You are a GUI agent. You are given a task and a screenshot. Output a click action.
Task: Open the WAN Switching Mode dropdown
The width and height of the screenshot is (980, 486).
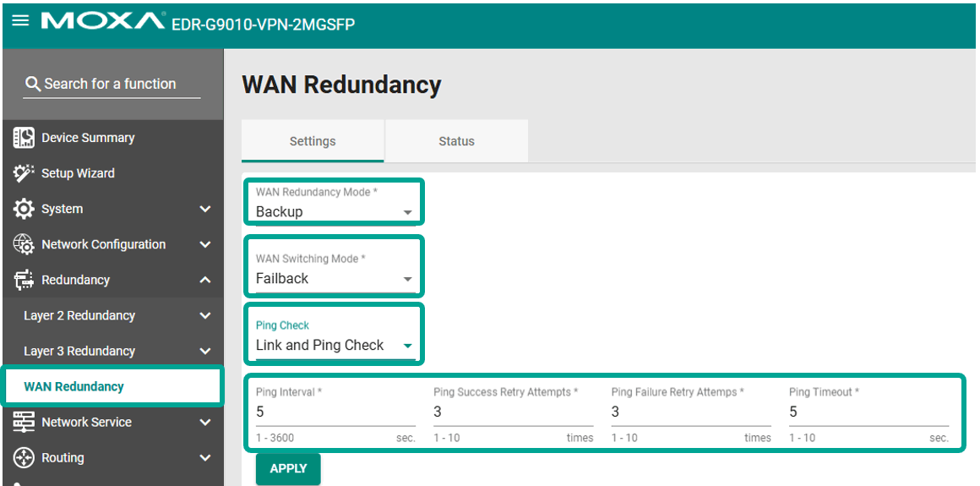click(x=335, y=278)
